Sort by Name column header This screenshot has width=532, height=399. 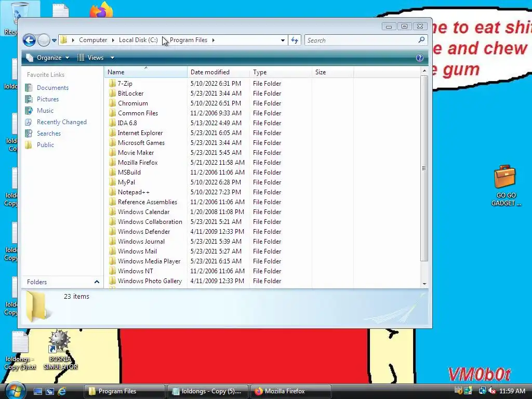coord(146,72)
